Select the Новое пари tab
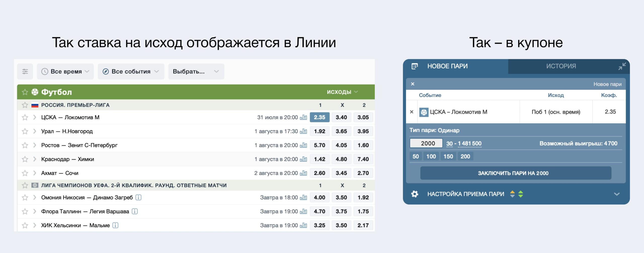644x253 pixels. coord(447,66)
